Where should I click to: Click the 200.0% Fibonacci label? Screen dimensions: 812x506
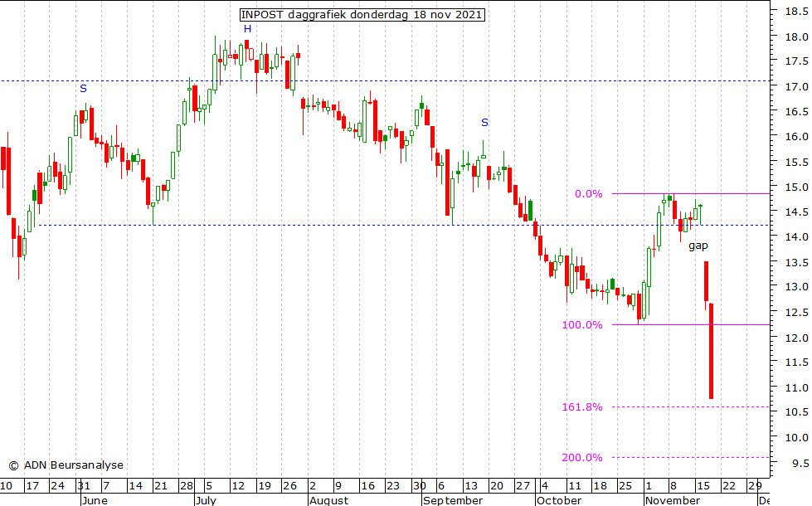[x=582, y=457]
